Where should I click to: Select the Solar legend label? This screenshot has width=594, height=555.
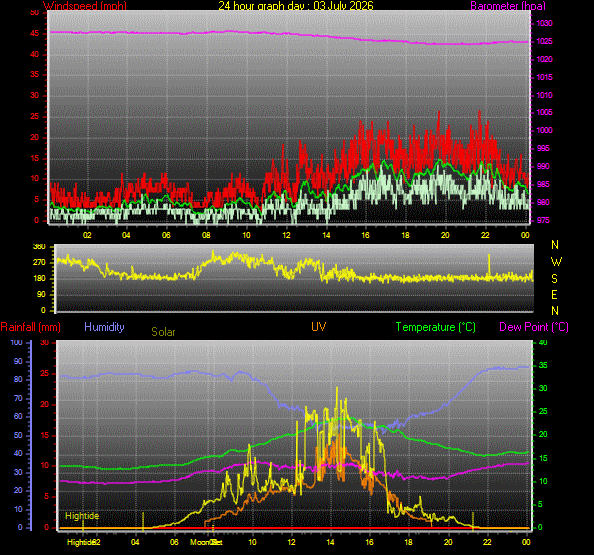pyautogui.click(x=163, y=332)
